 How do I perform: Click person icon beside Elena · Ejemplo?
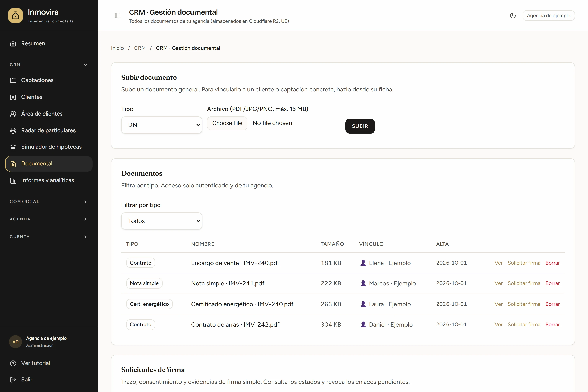click(x=363, y=263)
